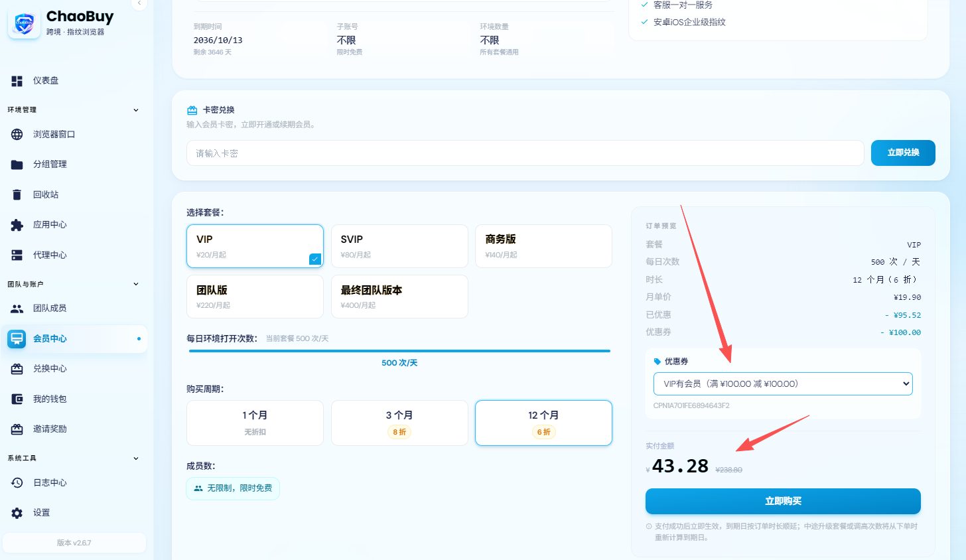Click the 无限制,限时免费 member chip
This screenshot has height=560, width=966.
[x=233, y=488]
